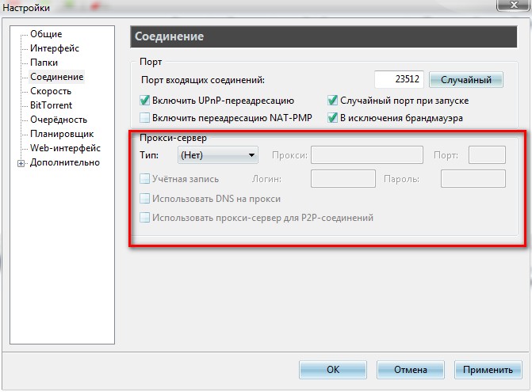Toggle Случайный порт при запуске checkbox
Viewport: 532px width, 392px height.
[332, 101]
